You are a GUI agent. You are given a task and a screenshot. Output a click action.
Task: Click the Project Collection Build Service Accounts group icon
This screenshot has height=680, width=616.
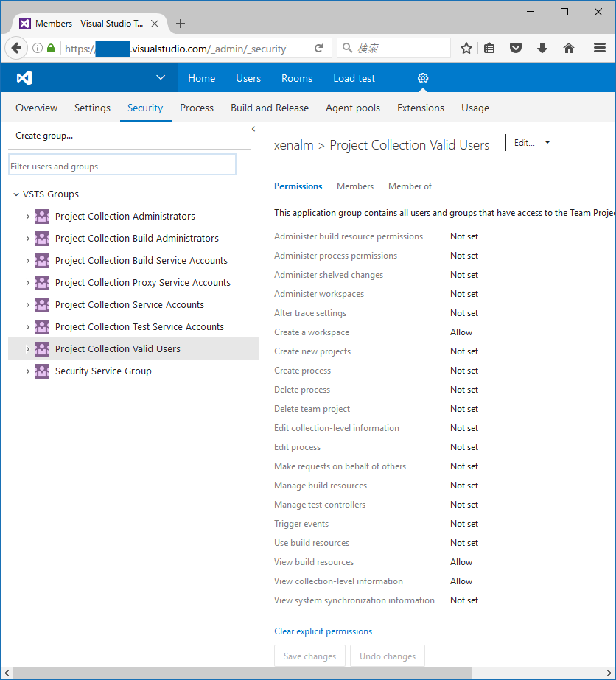click(x=42, y=260)
